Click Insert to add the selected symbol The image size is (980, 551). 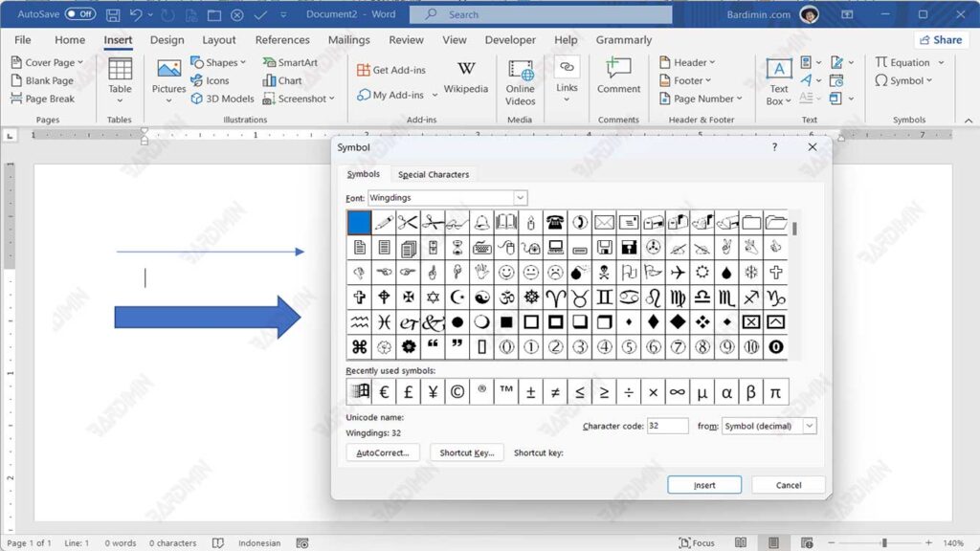pyautogui.click(x=704, y=484)
